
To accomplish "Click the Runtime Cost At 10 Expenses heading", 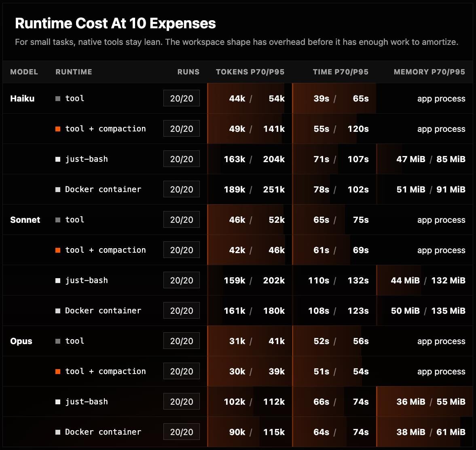I will pos(115,23).
